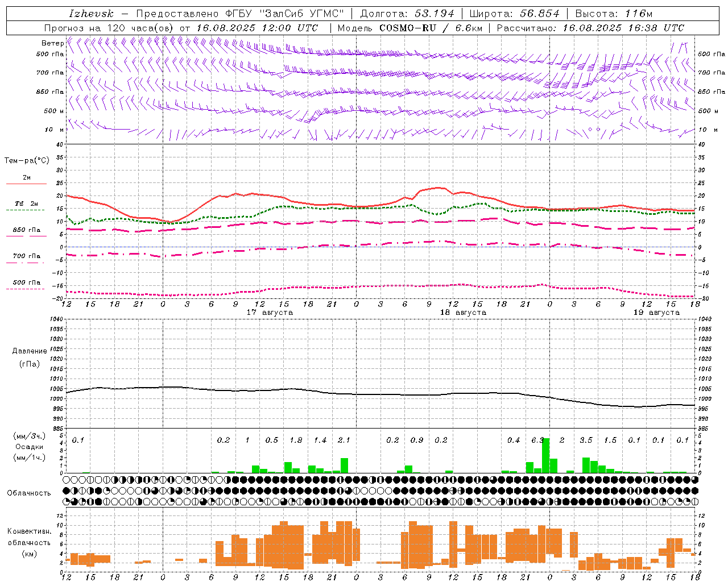Click the "10 м" wind level label on the left
Image resolution: width=728 pixels, height=582 pixels.
[55, 130]
